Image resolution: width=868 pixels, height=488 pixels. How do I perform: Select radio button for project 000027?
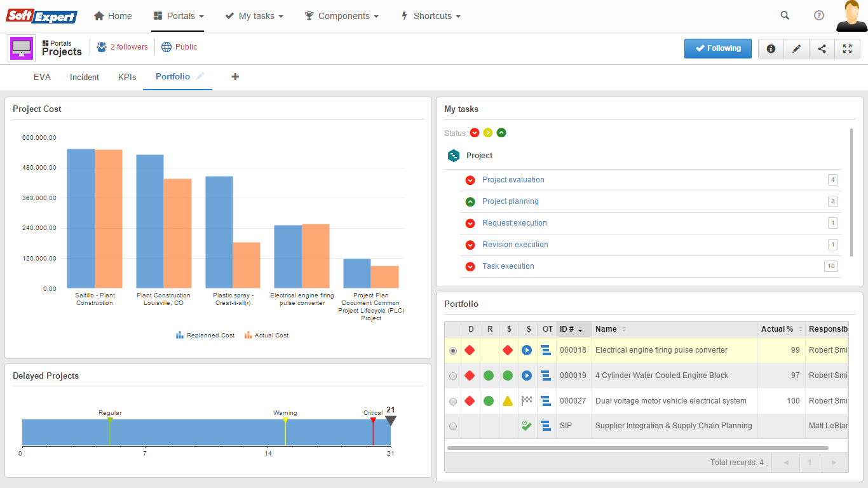[453, 402]
